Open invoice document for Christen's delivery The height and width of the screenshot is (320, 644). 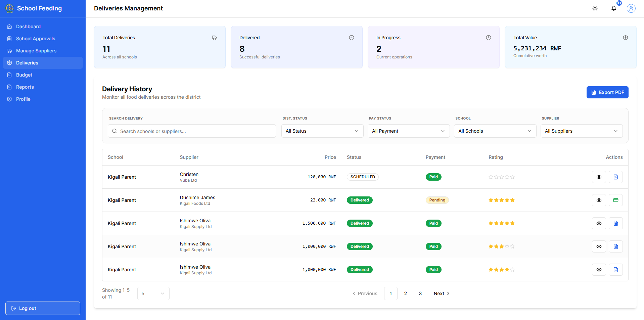pyautogui.click(x=616, y=177)
